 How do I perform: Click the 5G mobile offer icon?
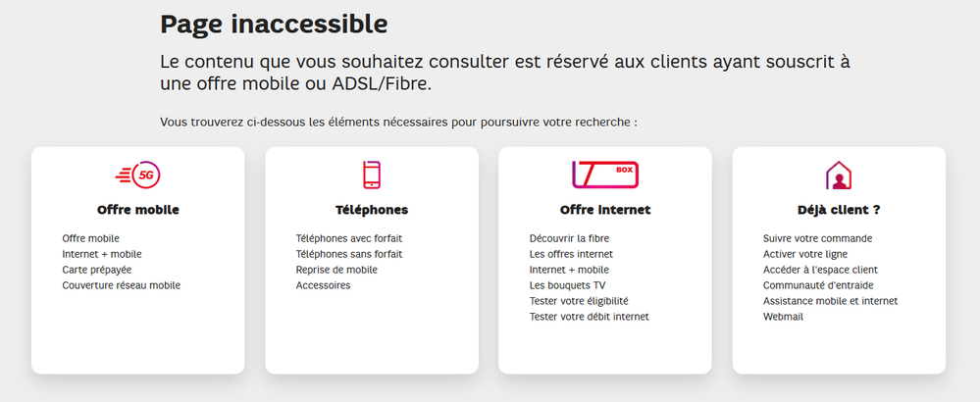tap(138, 175)
